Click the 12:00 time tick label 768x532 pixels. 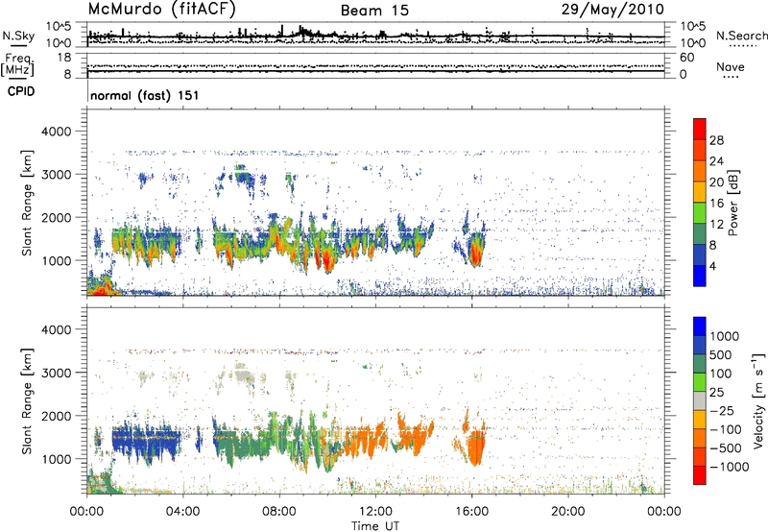click(375, 512)
